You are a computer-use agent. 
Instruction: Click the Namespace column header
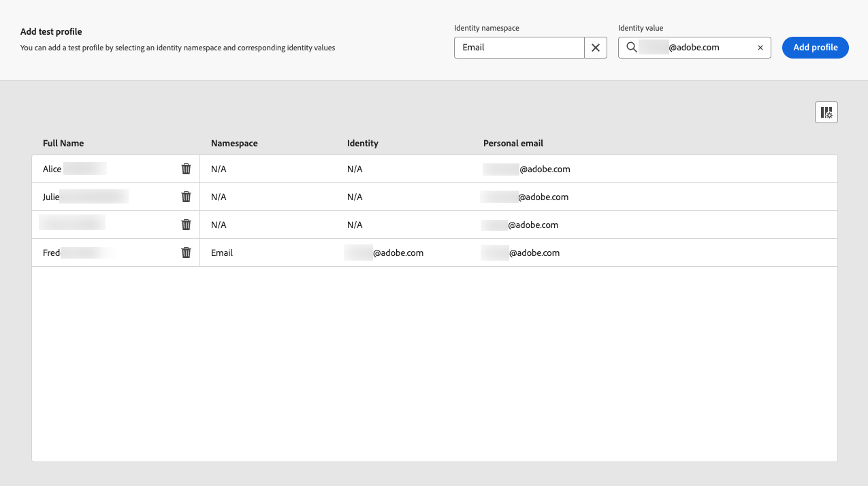tap(234, 143)
